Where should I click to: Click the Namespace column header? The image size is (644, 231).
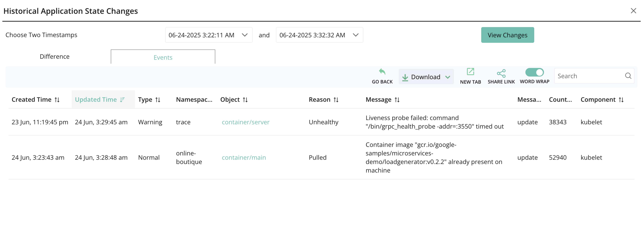194,100
